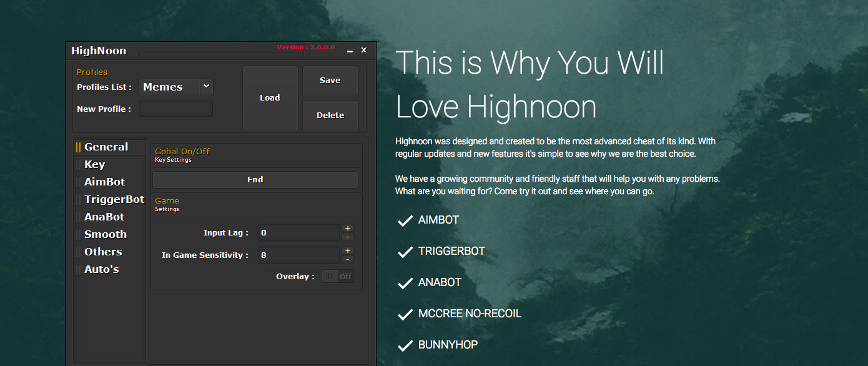Viewport: 868px width, 366px height.
Task: Open the Profiles List dropdown showing Memes
Action: [x=175, y=87]
